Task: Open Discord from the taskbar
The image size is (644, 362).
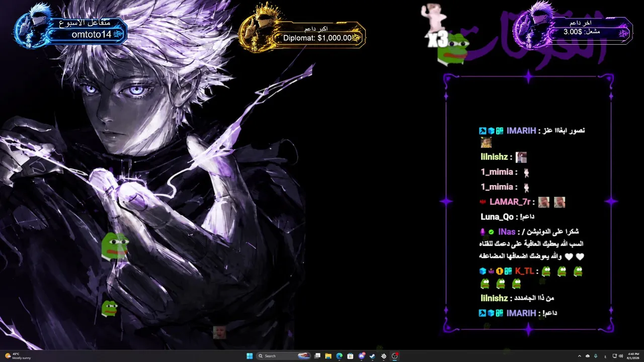Action: [x=361, y=356]
